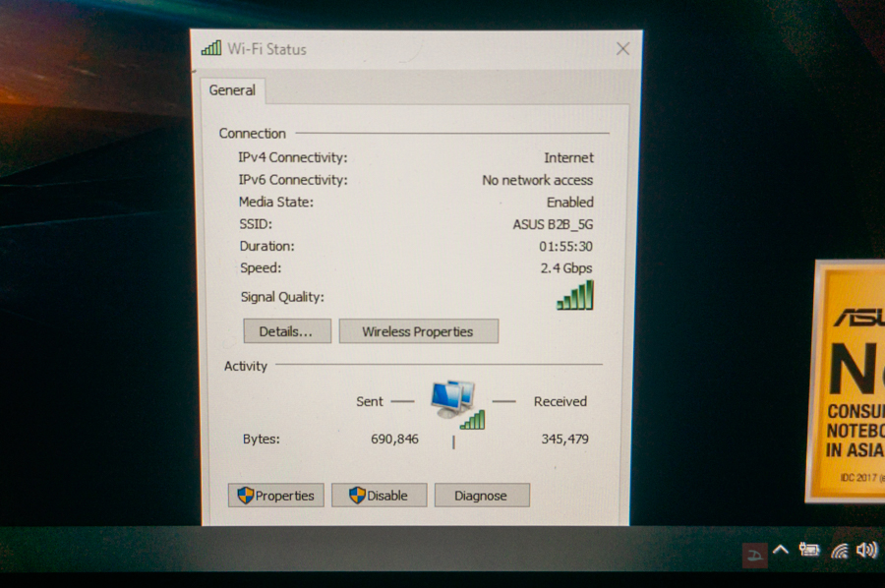
Task: Click the SSID value ASUS B2B_5G
Action: point(553,224)
